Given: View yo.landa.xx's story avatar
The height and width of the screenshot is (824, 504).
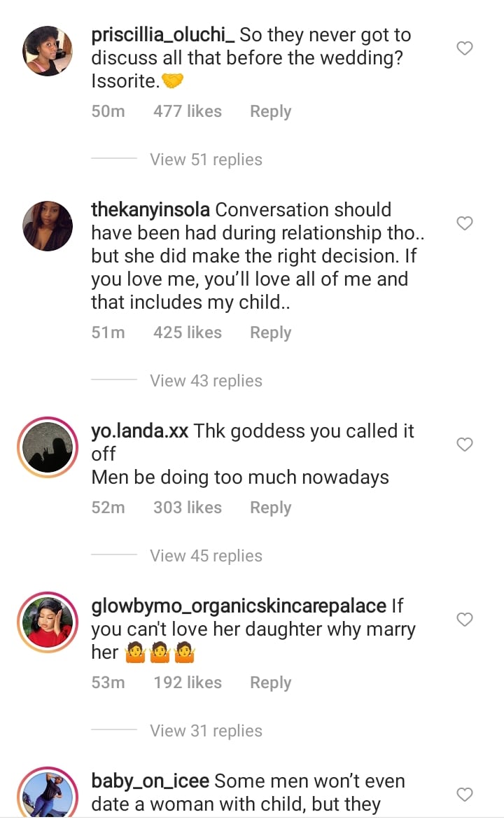Looking at the screenshot, I should pos(48,447).
